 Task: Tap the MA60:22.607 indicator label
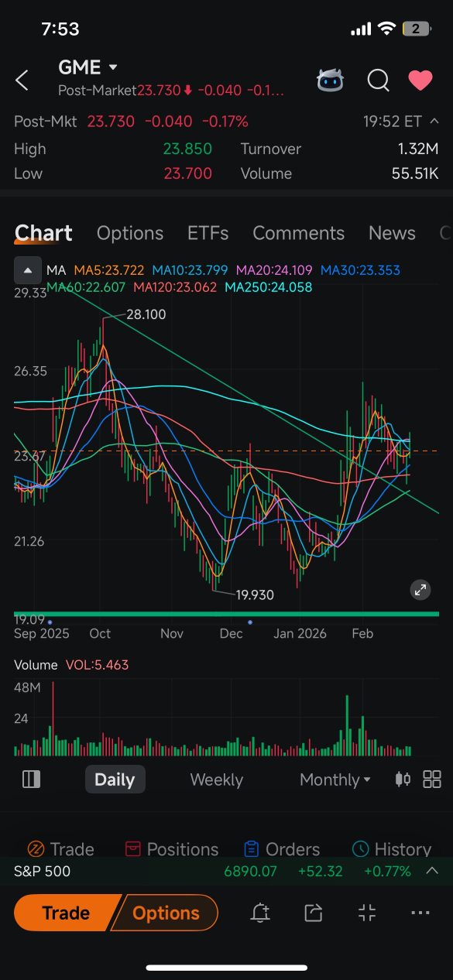tap(87, 287)
